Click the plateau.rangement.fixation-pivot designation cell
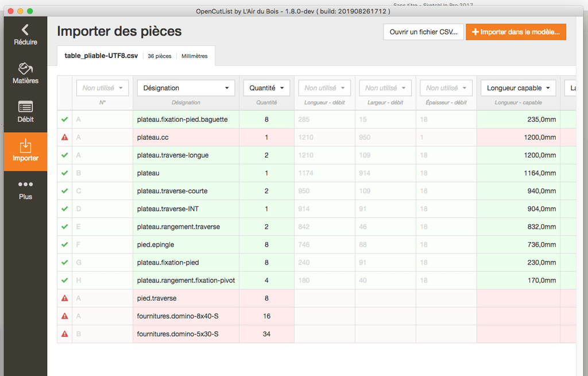The image size is (588, 376). click(186, 280)
